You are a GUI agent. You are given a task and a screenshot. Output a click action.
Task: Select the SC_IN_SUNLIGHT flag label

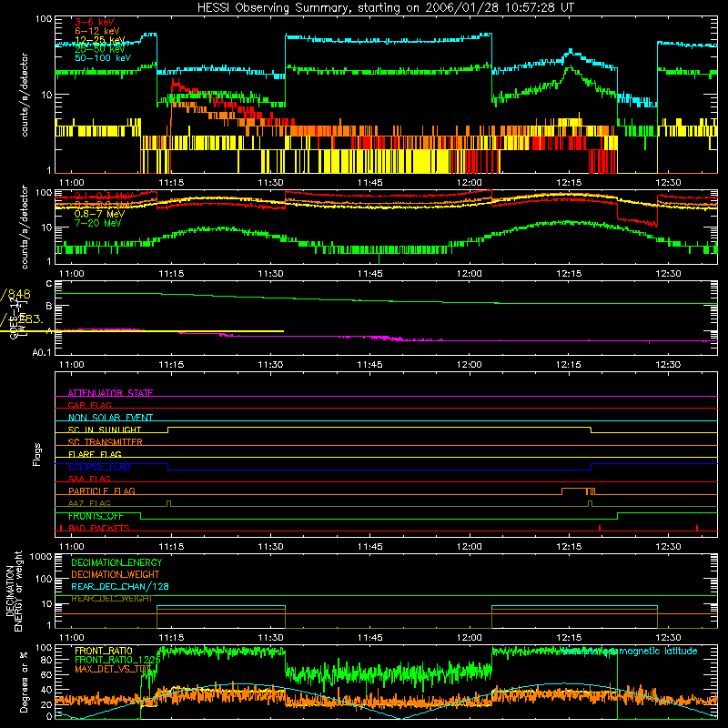105,430
